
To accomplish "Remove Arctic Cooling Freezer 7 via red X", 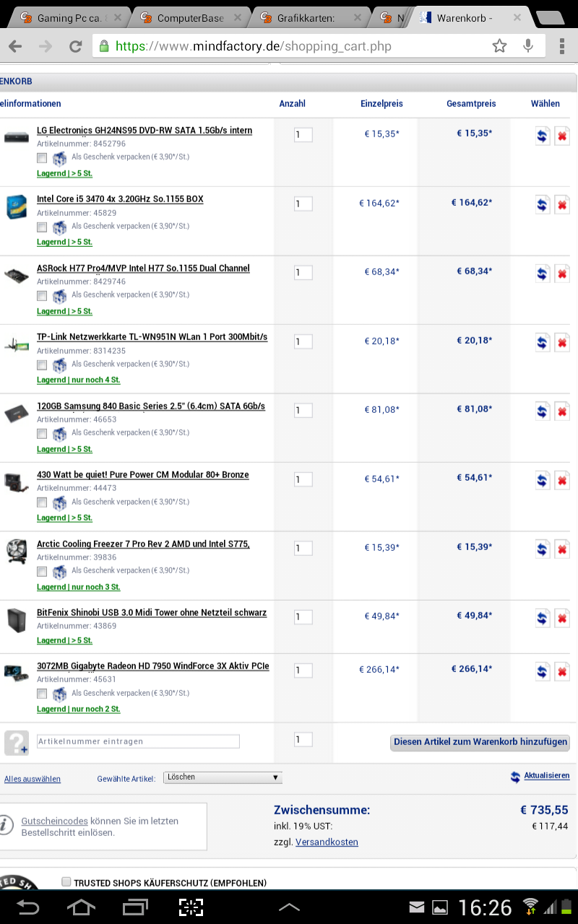I will coord(562,549).
